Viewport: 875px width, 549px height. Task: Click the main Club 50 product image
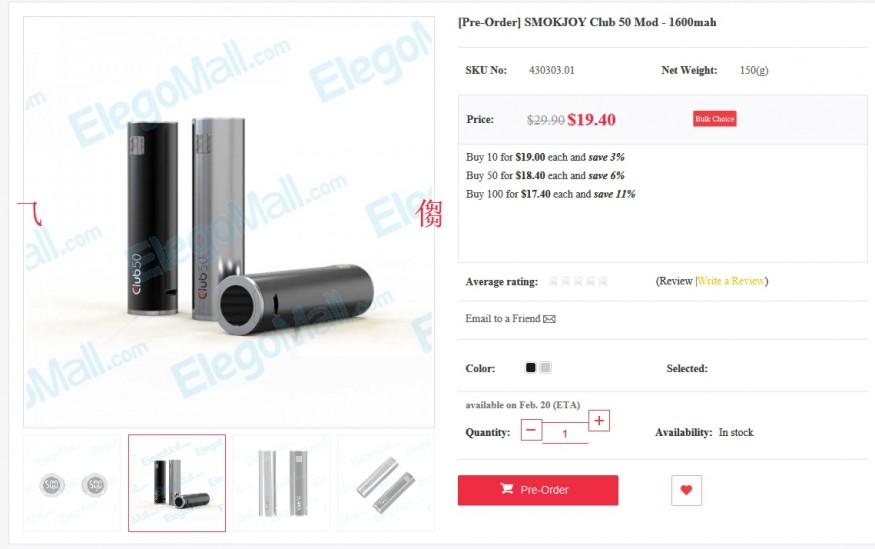click(x=229, y=222)
